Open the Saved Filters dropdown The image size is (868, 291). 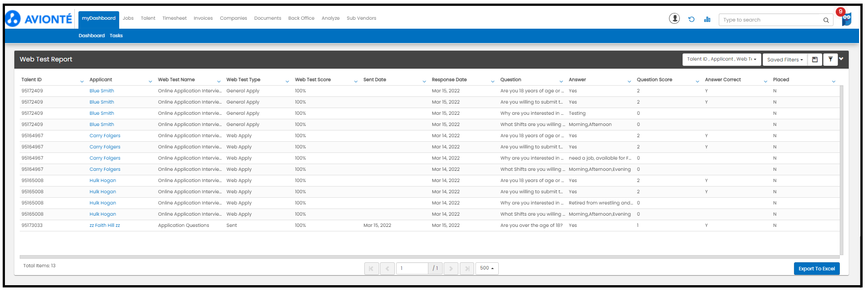click(785, 59)
